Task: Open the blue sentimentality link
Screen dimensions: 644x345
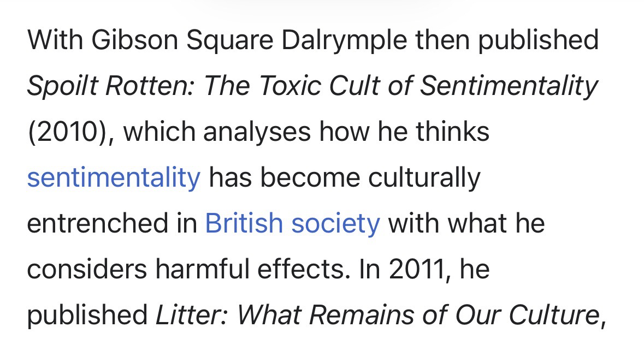Action: coord(114,177)
